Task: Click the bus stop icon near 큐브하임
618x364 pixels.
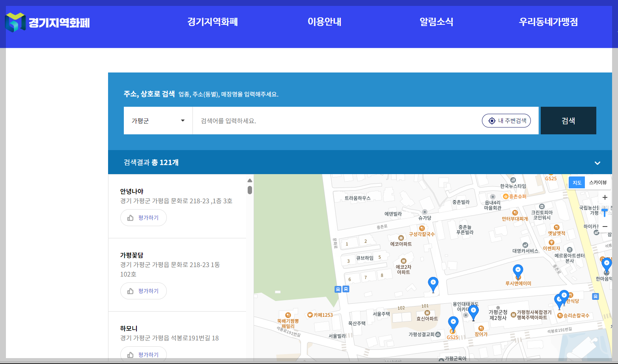Action: click(x=338, y=289)
